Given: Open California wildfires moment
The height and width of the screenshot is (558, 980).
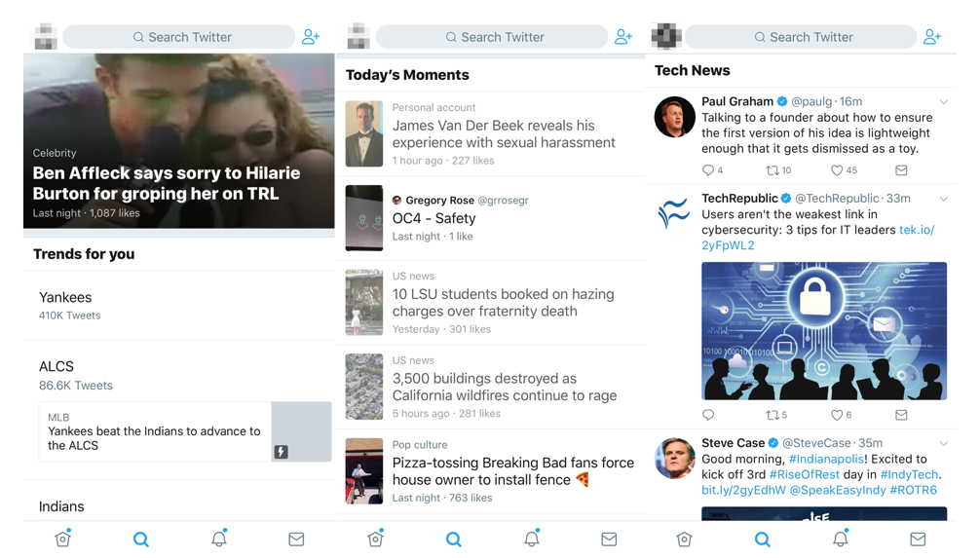Looking at the screenshot, I should 491,387.
